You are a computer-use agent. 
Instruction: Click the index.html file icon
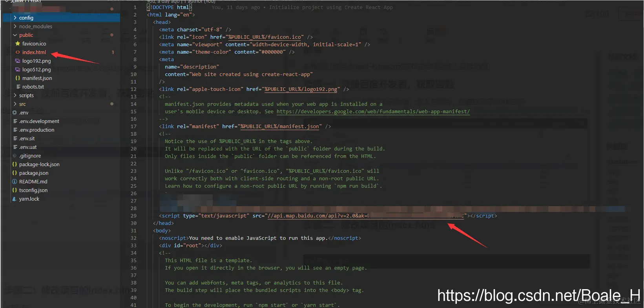(x=18, y=52)
